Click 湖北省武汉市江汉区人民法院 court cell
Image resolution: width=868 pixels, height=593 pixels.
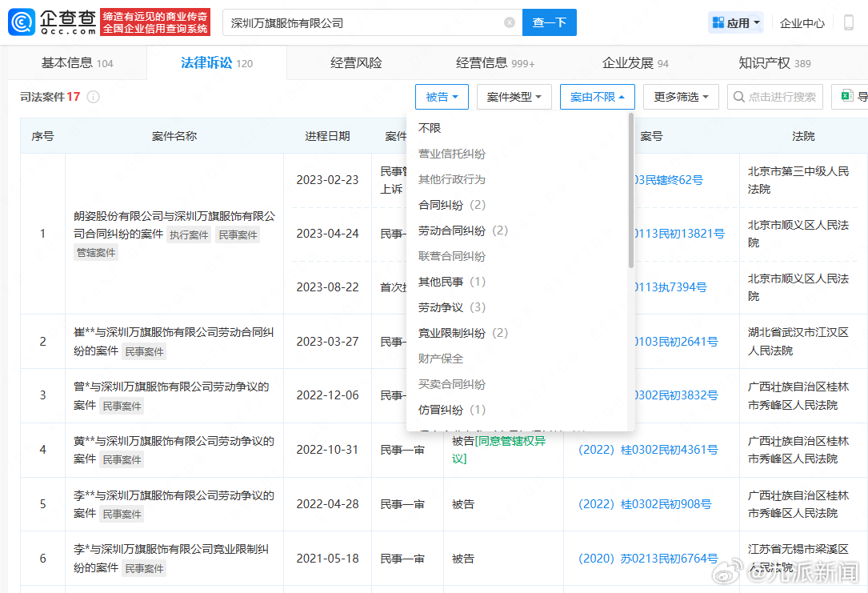(798, 341)
